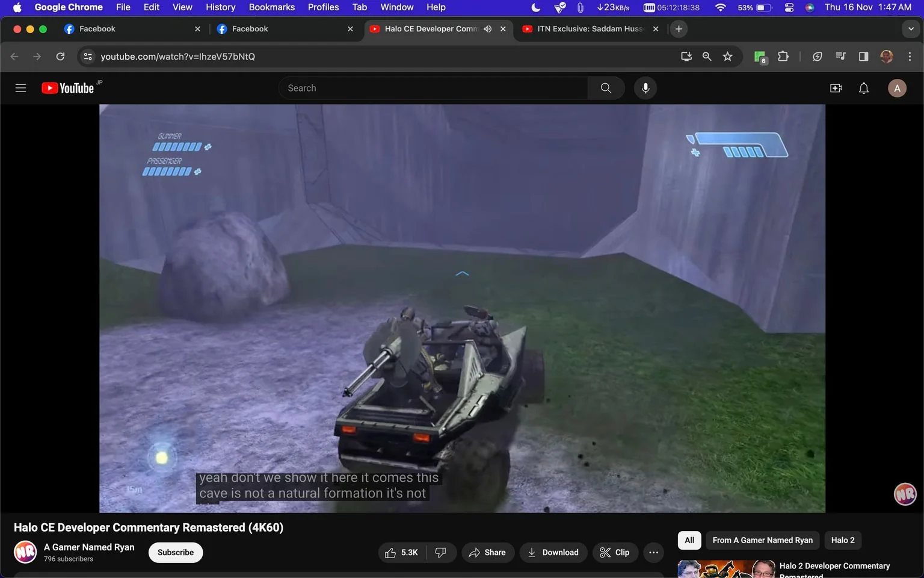
Task: Open the Profiles menu
Action: [323, 7]
